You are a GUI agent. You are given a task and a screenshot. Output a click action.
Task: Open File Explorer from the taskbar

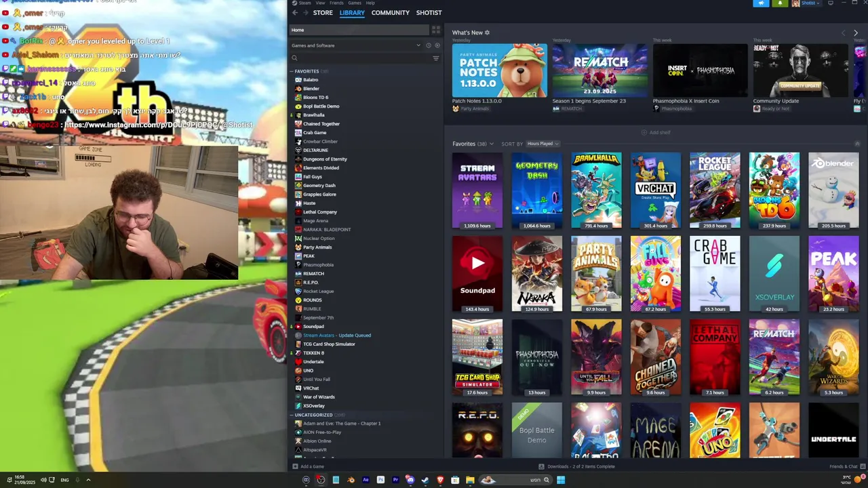(x=470, y=480)
